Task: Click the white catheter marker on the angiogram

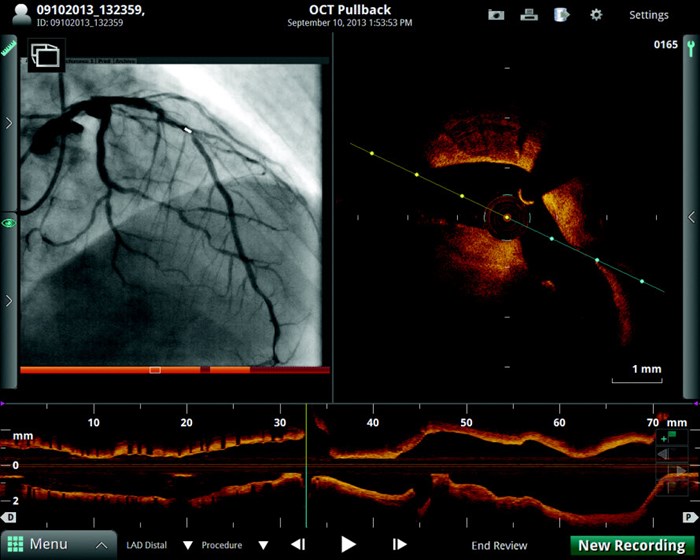Action: coord(188,130)
